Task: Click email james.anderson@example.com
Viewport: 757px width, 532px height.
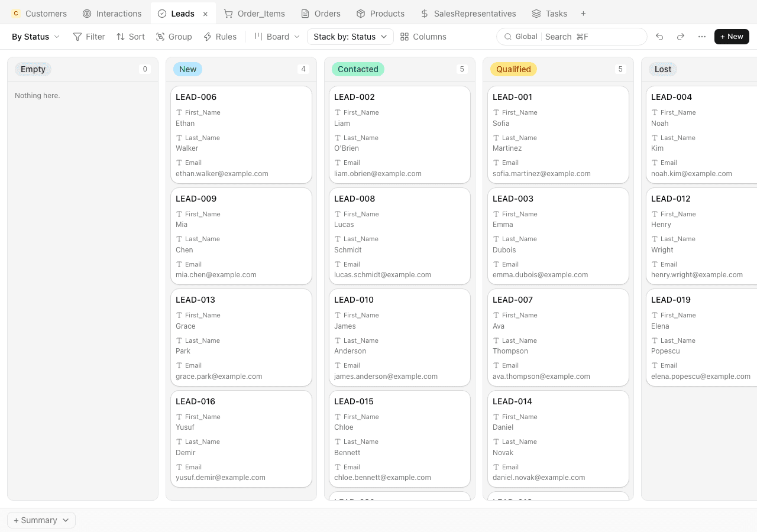Action: (386, 377)
